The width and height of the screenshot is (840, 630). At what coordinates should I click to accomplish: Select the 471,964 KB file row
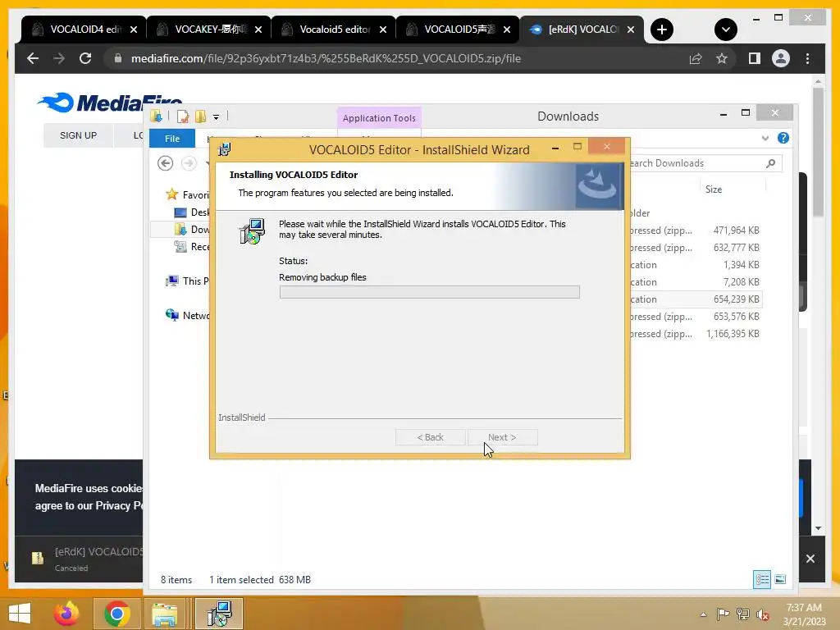(696, 231)
